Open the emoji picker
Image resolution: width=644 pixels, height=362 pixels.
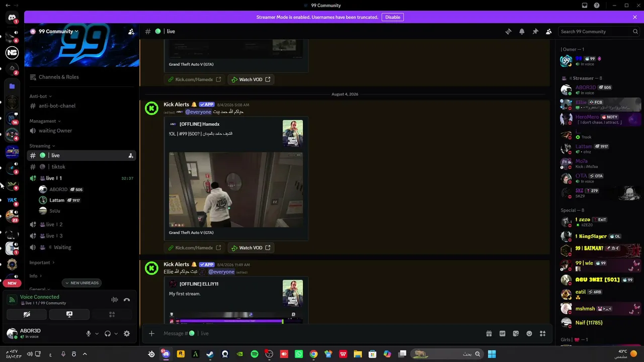(x=529, y=333)
